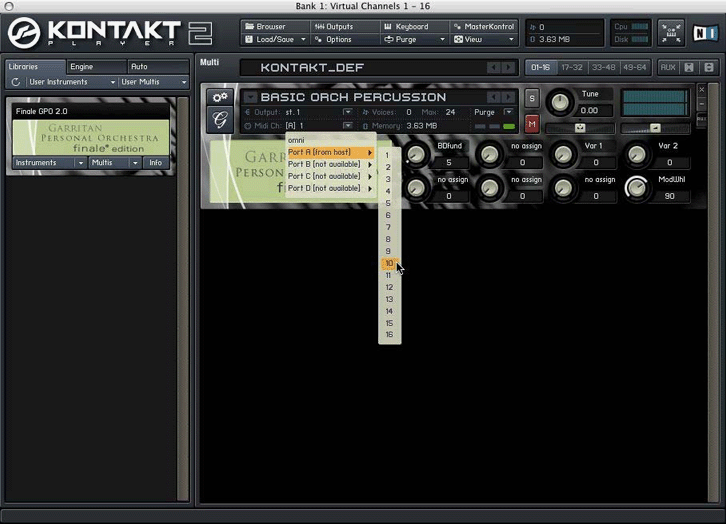The image size is (726, 524).
Task: Click the Browser toolbar button
Action: 275,26
